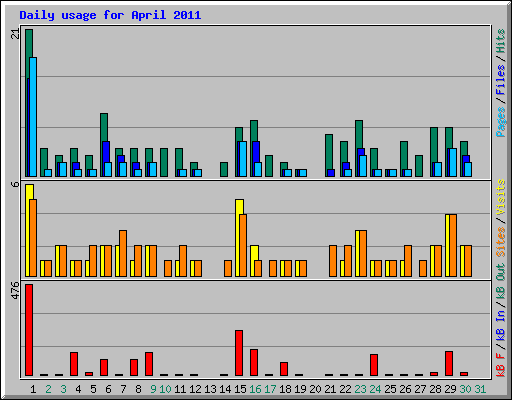
Task: Click the "Sites" legend label
Action: point(501,242)
